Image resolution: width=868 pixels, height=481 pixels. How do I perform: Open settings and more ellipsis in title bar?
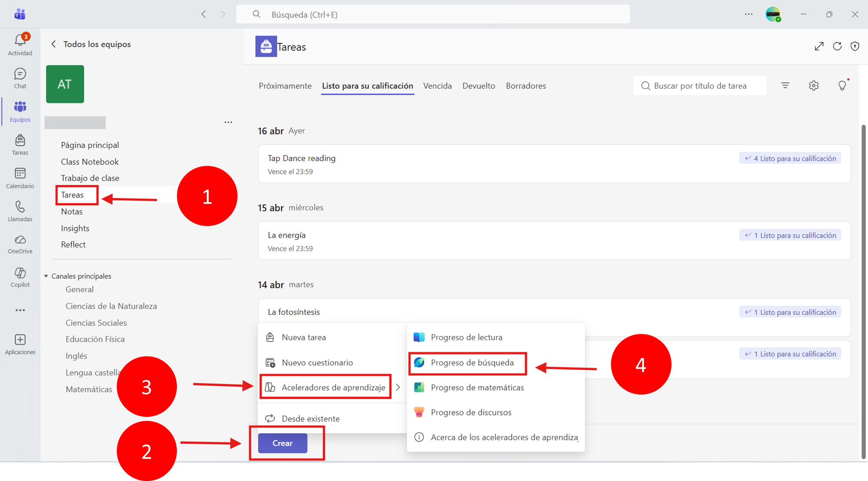coord(749,14)
